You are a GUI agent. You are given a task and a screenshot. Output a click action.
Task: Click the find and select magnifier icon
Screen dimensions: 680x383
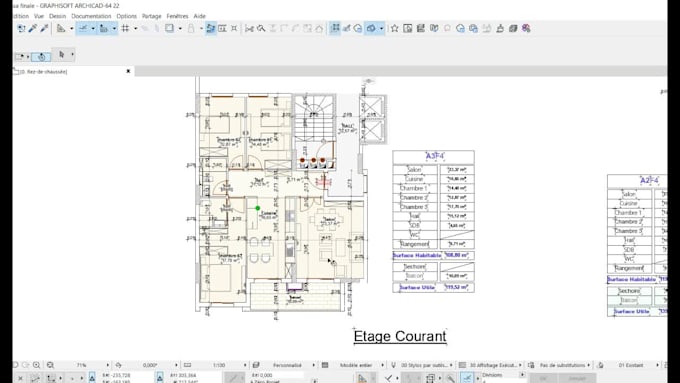(261, 29)
